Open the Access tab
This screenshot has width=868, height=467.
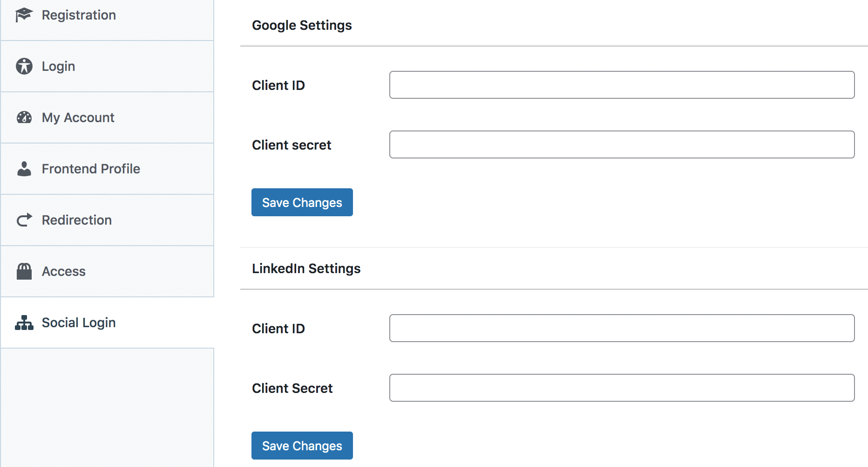(x=107, y=271)
